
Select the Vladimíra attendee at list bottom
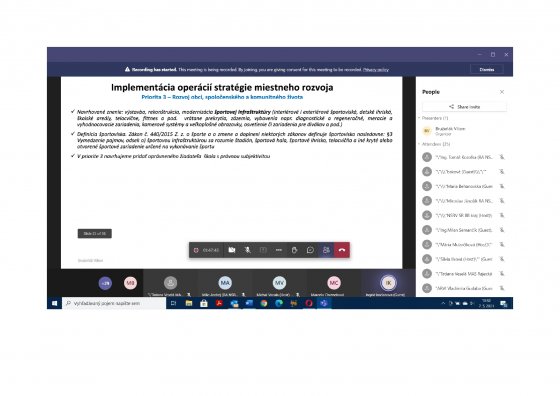[464, 288]
